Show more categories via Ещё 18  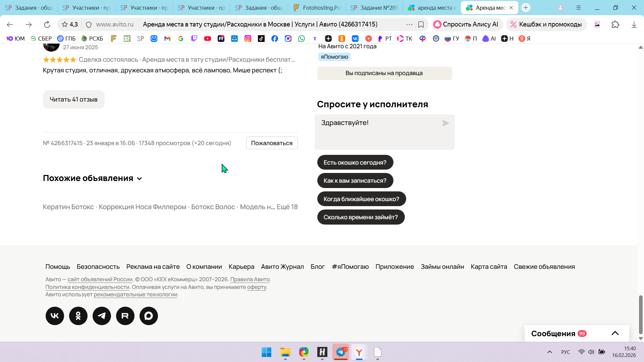(x=287, y=207)
